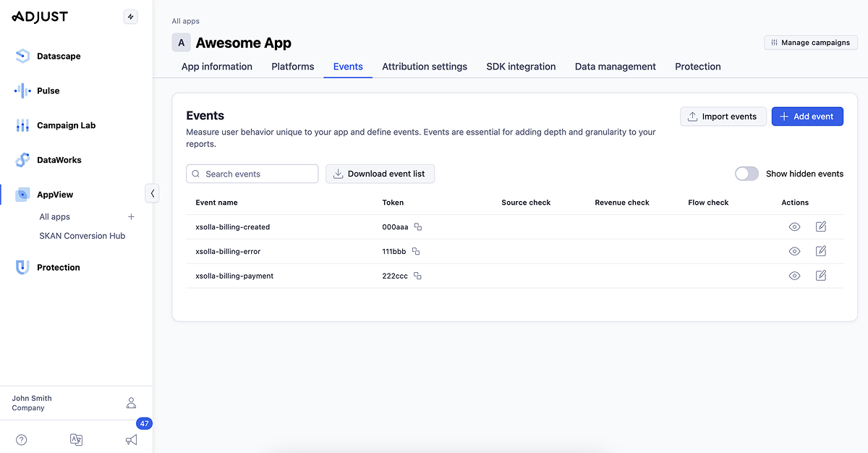Collapse the left sidebar panel
868x453 pixels.
153,193
